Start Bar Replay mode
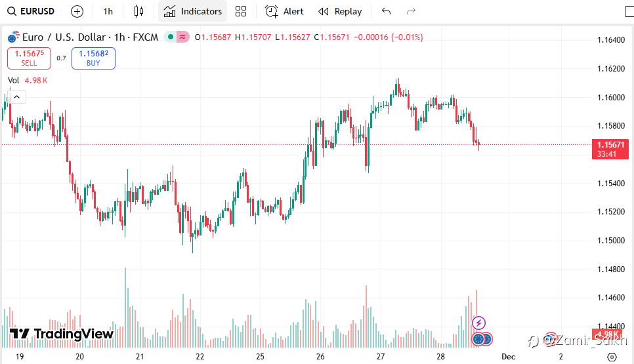Screen dimensions: 634x364 340,11
